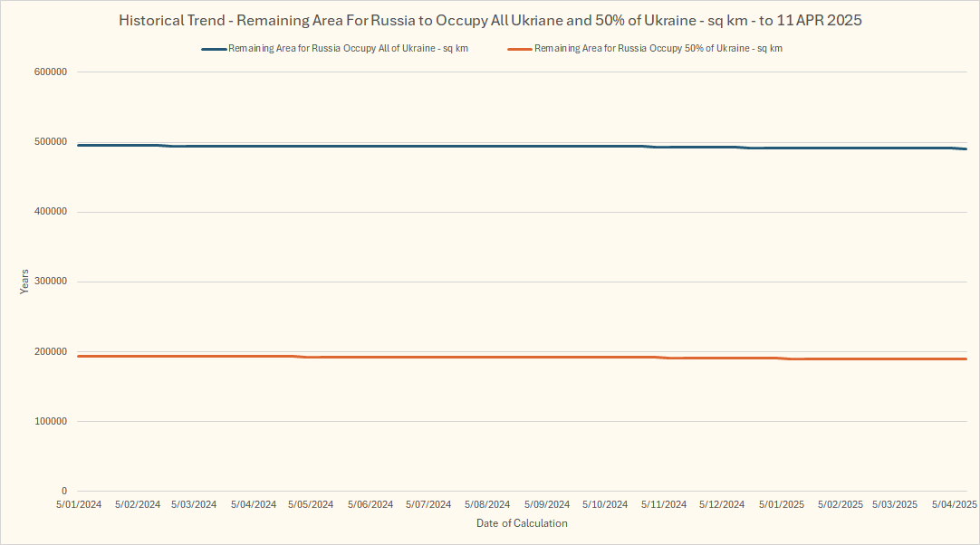Click the 5/12/2024 x-axis date label

point(722,504)
